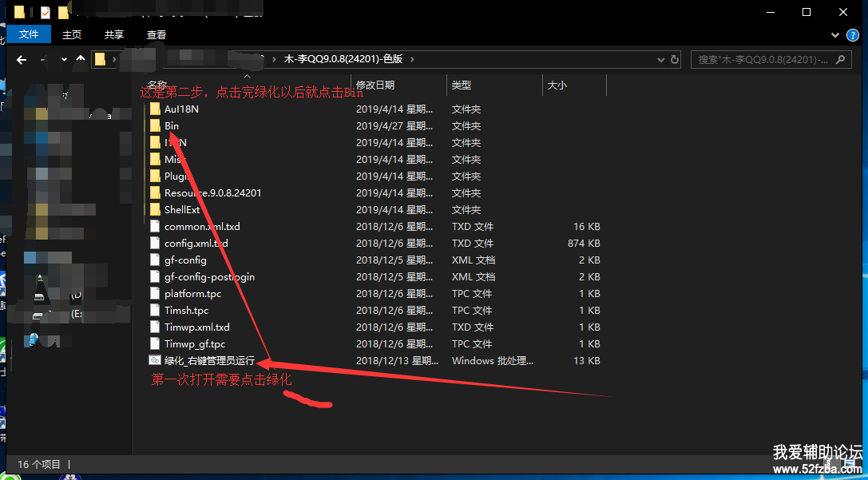Click the platform.tpc file name
Image resolution: width=868 pixels, height=480 pixels.
pyautogui.click(x=192, y=293)
